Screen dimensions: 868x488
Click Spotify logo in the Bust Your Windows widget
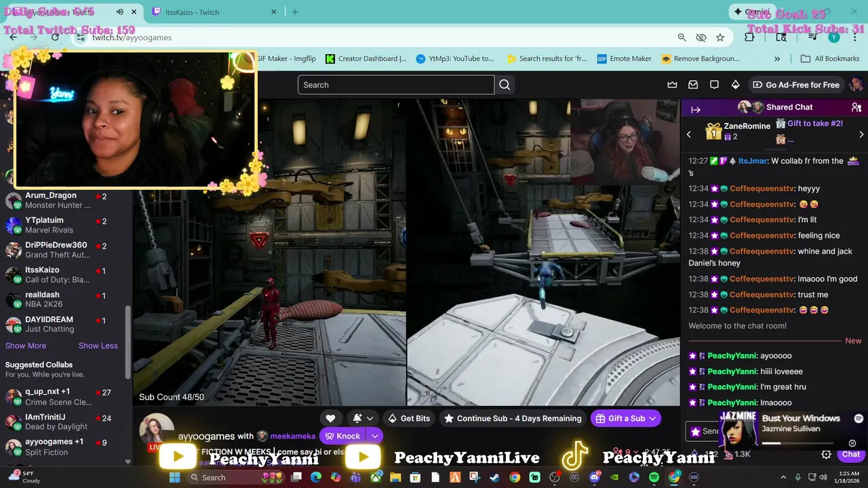(859, 419)
